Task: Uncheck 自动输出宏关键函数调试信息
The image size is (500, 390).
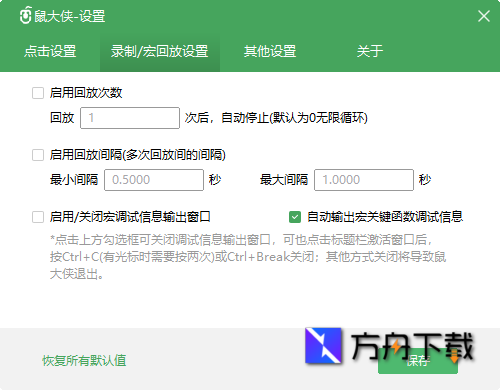Action: (295, 217)
